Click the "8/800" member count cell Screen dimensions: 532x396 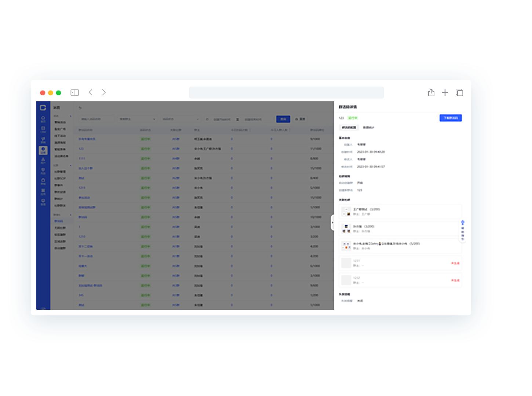pyautogui.click(x=314, y=158)
